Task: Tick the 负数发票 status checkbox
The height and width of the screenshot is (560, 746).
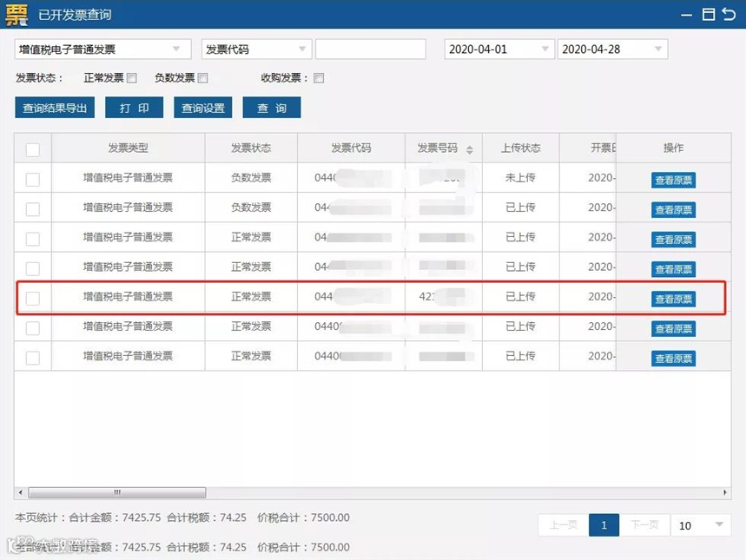Action: click(x=202, y=78)
